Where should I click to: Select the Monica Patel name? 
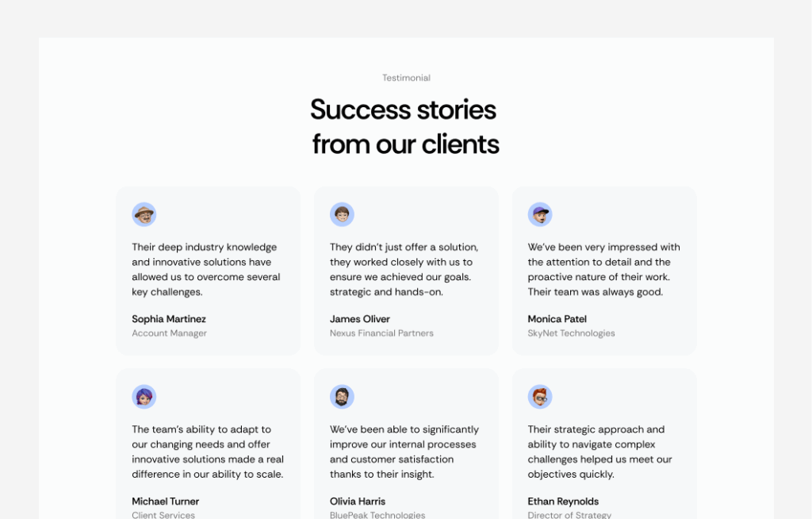tap(557, 319)
